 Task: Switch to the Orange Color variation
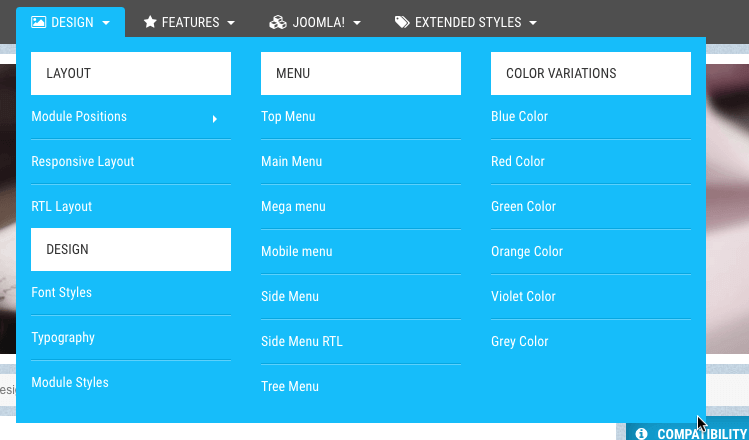tap(527, 252)
